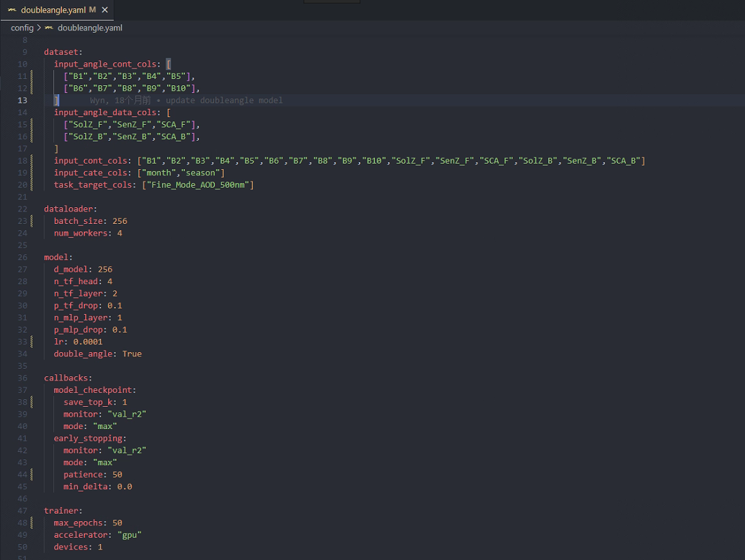745x560 pixels.
Task: Click the 'input_angle_cont_cols' key
Action: [105, 64]
